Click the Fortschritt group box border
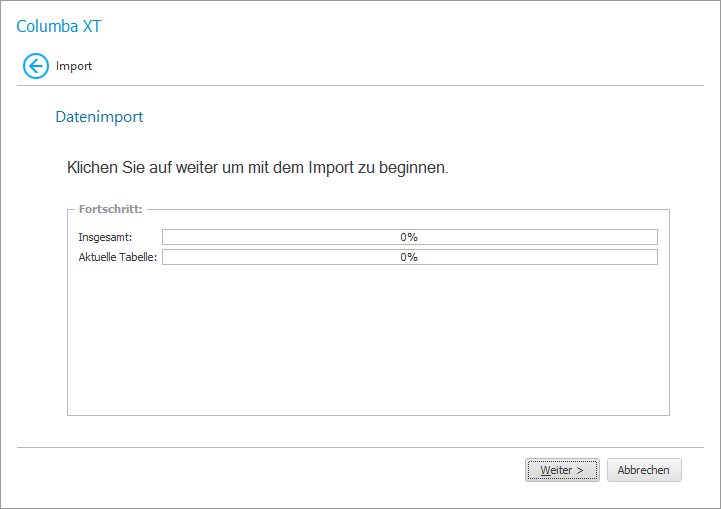Viewport: 721px width, 509px height. (67, 320)
